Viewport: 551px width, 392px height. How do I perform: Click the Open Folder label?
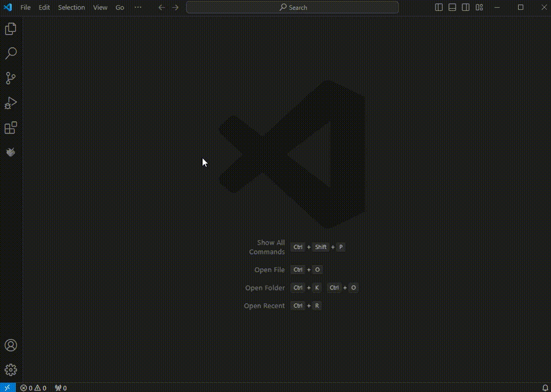pyautogui.click(x=265, y=287)
